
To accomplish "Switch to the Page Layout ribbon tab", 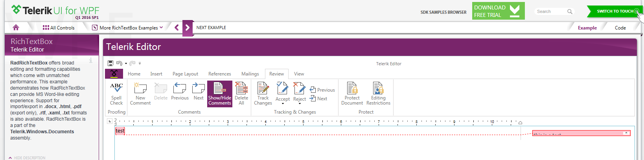I will (185, 74).
